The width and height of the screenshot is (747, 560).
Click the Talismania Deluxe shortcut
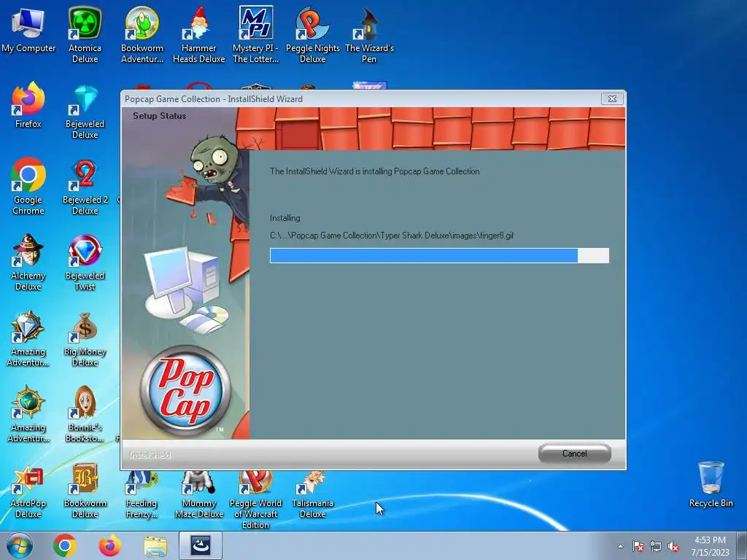[312, 495]
